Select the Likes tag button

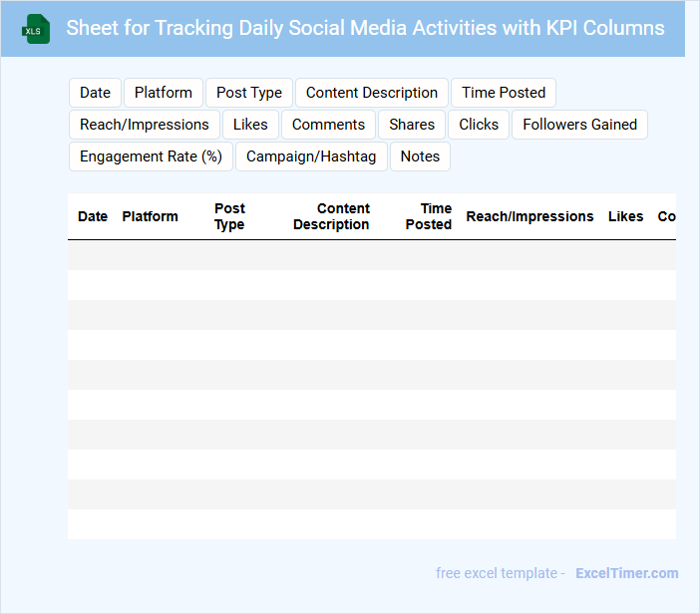tap(250, 125)
